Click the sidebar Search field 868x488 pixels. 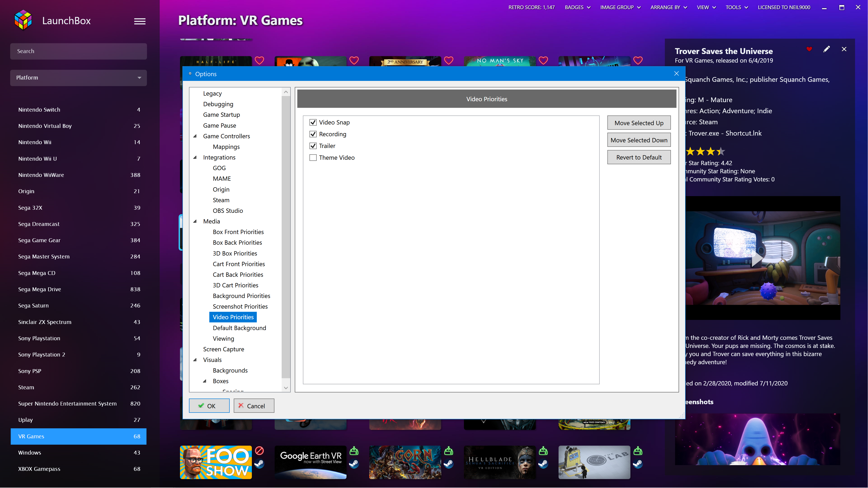[x=78, y=51]
